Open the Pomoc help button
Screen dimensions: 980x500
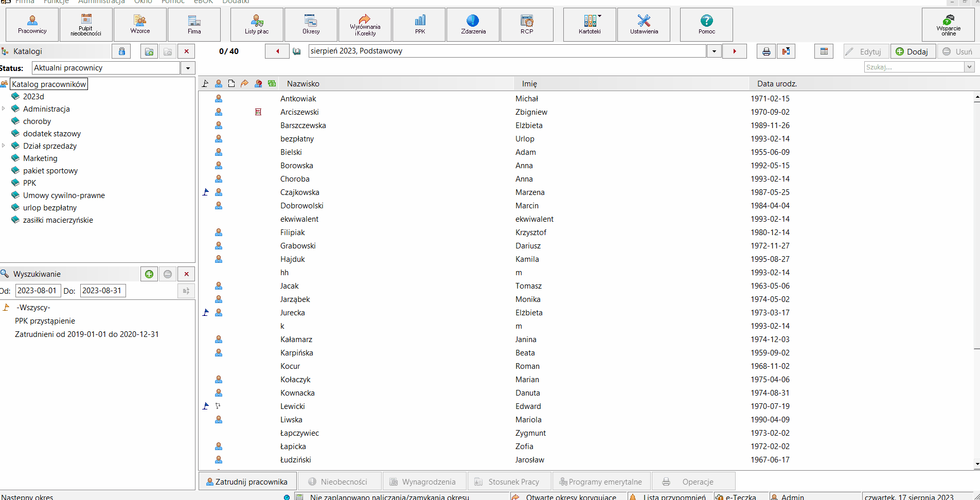[x=706, y=24]
